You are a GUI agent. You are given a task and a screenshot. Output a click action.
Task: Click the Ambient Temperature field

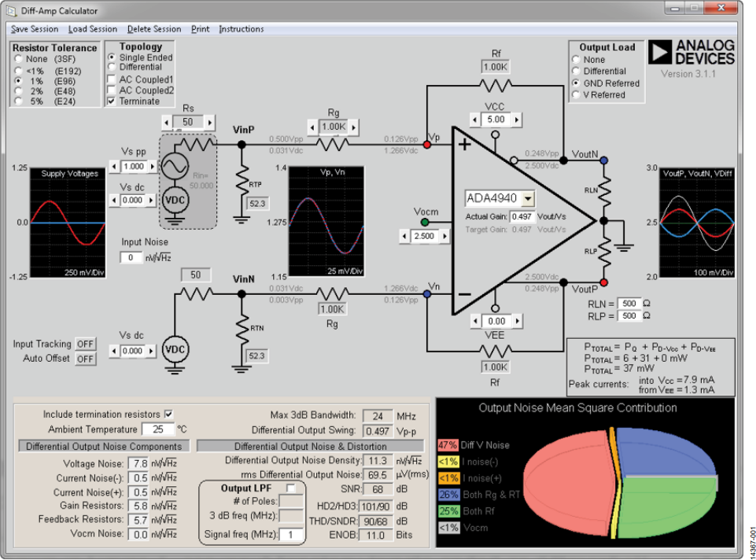157,429
